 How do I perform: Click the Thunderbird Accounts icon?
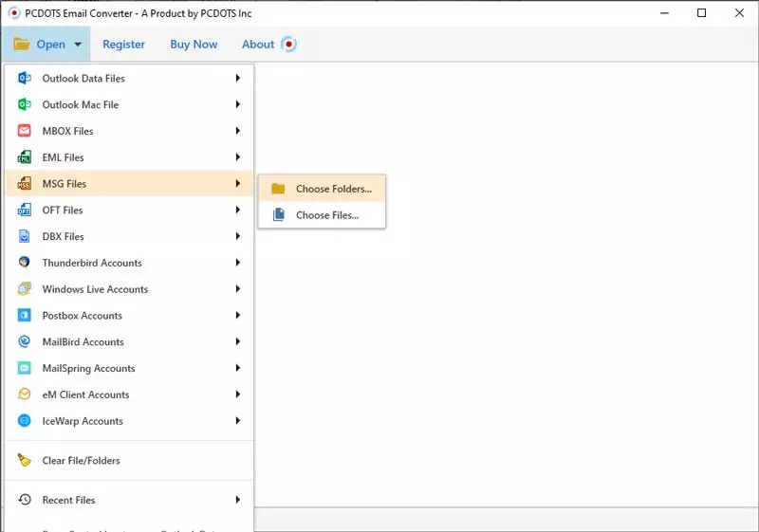point(25,262)
